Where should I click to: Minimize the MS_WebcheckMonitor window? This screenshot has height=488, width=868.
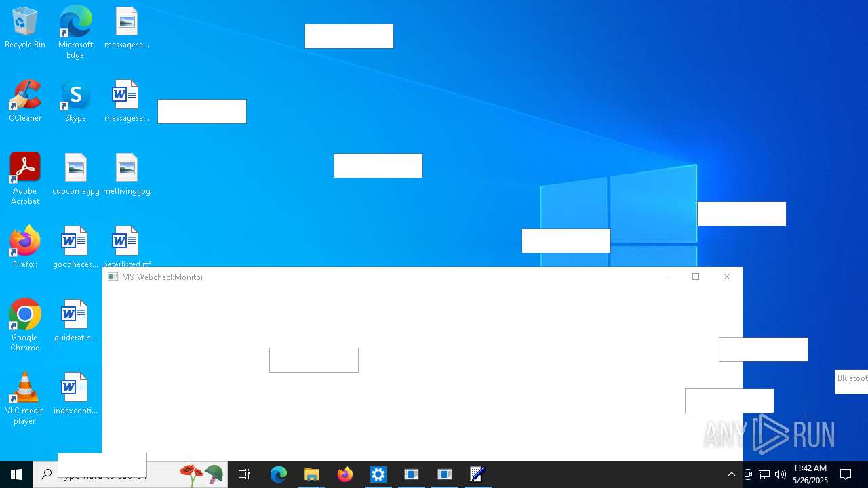point(665,277)
